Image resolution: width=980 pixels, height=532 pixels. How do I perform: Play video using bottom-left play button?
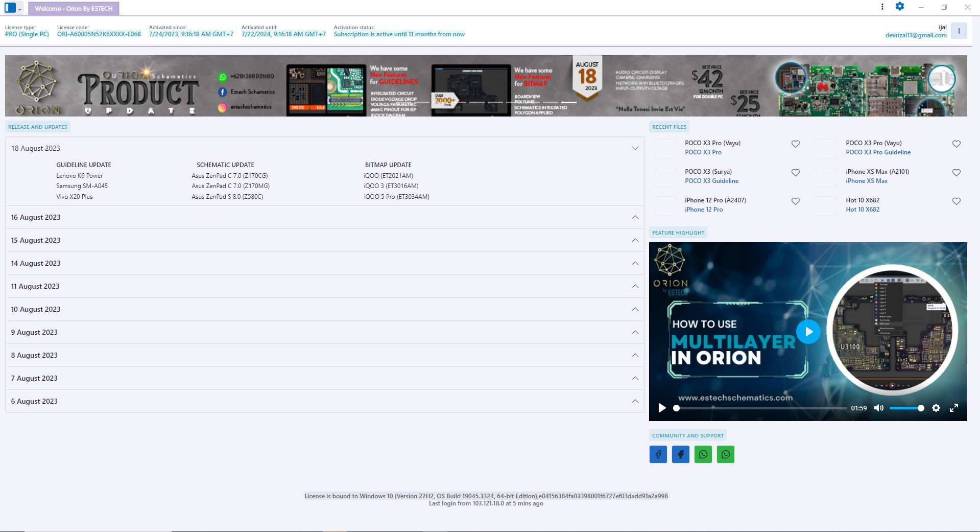662,408
